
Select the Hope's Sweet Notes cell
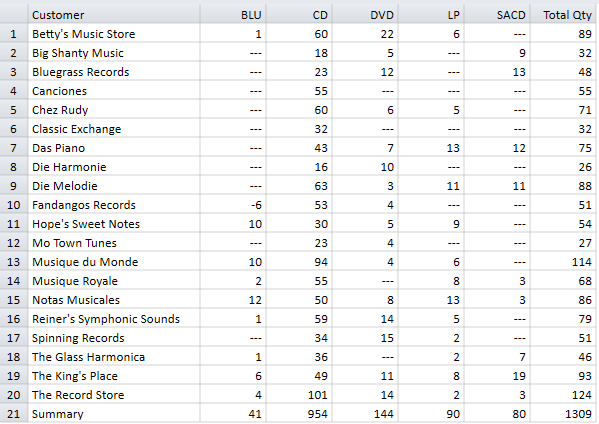pos(114,224)
